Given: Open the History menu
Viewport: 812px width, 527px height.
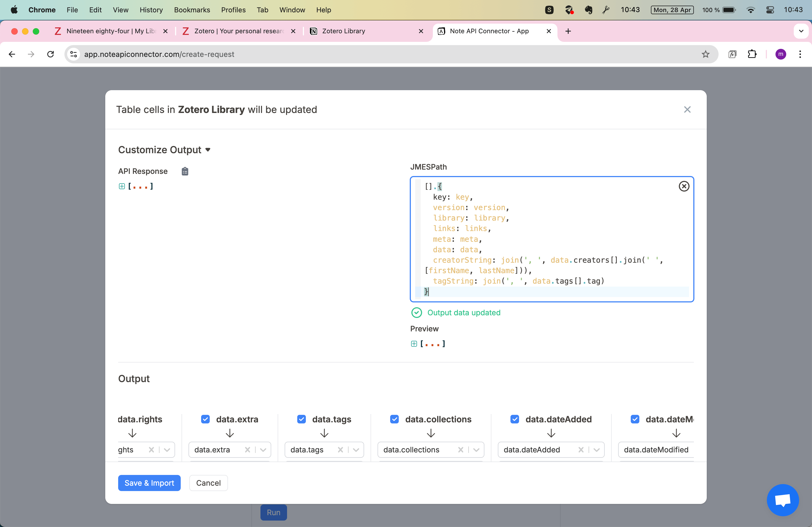Looking at the screenshot, I should [x=151, y=10].
